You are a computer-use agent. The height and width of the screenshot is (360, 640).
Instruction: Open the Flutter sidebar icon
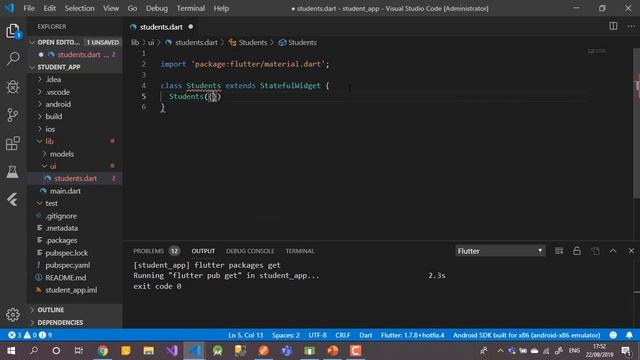pos(13,200)
